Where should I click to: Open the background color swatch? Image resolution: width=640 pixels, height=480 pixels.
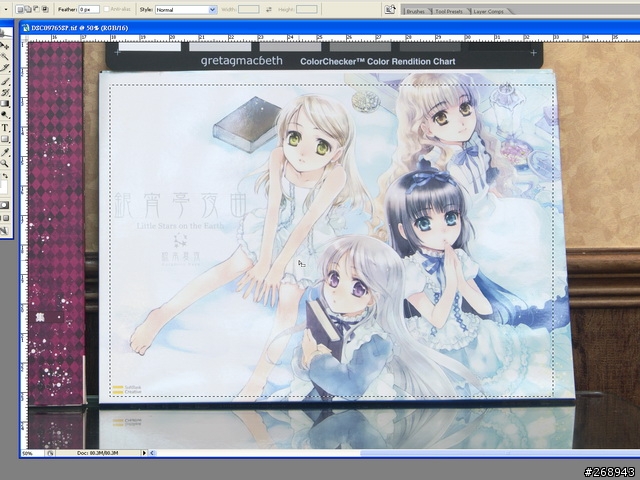pos(3,187)
